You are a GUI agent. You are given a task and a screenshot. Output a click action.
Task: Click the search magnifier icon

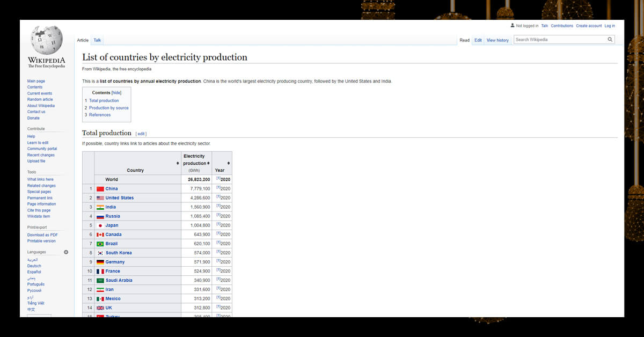[610, 40]
